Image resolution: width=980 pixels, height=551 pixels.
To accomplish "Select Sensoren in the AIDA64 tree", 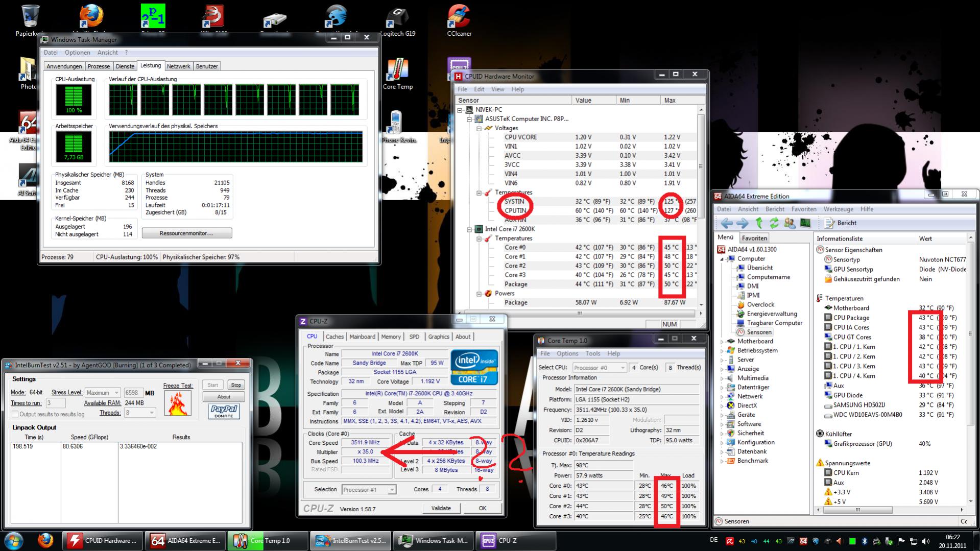I will click(754, 332).
